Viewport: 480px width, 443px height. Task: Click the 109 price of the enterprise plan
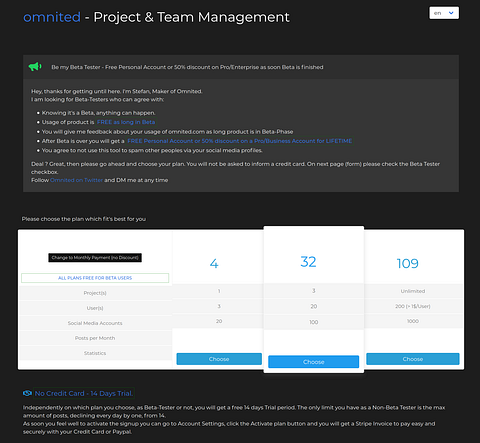coord(407,263)
